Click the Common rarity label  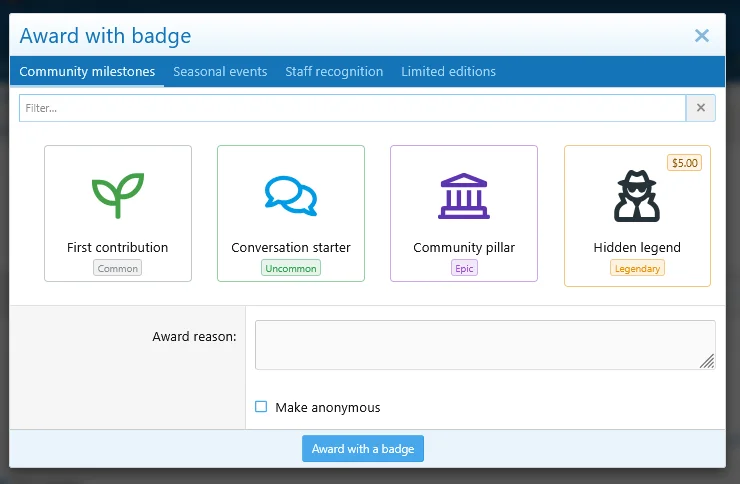(118, 268)
